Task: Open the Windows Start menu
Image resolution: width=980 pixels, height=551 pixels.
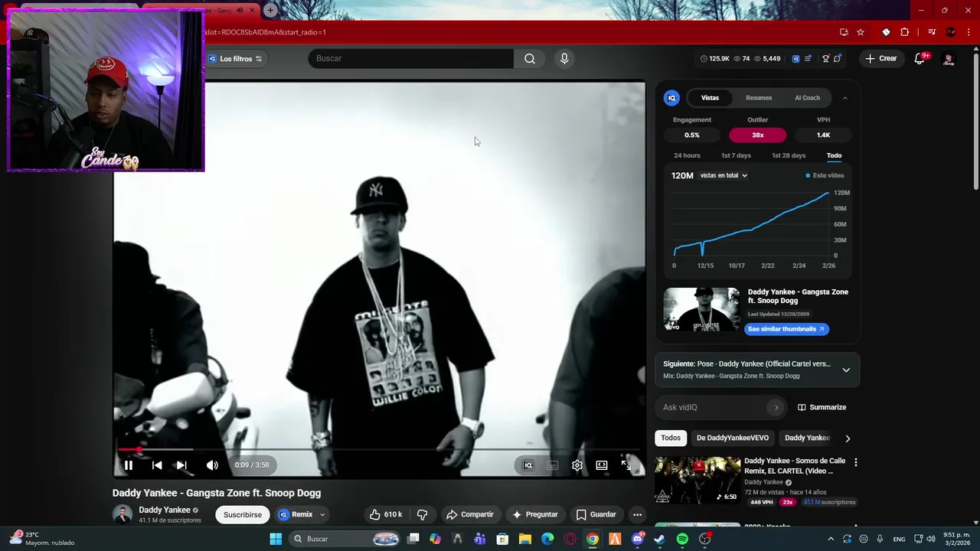Action: (x=276, y=539)
